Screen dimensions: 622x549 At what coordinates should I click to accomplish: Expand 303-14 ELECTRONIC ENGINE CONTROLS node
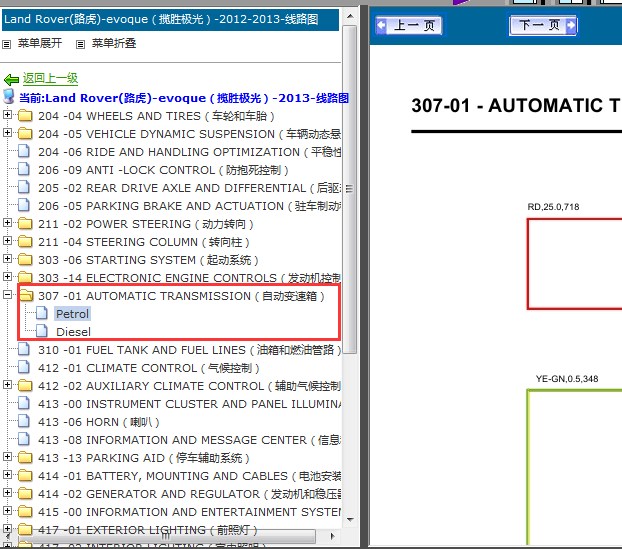click(x=7, y=276)
